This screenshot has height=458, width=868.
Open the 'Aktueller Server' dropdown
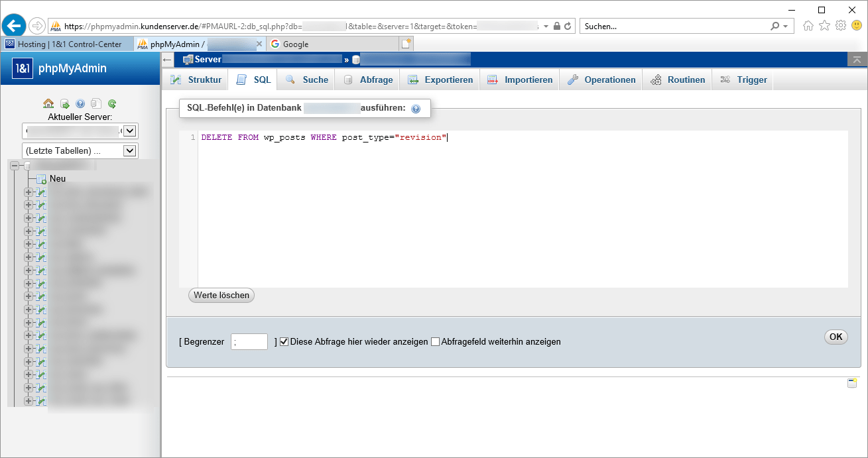point(130,131)
